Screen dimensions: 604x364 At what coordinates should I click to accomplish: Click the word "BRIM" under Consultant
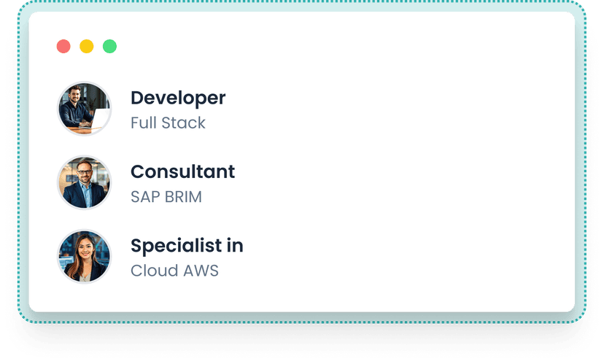(182, 197)
